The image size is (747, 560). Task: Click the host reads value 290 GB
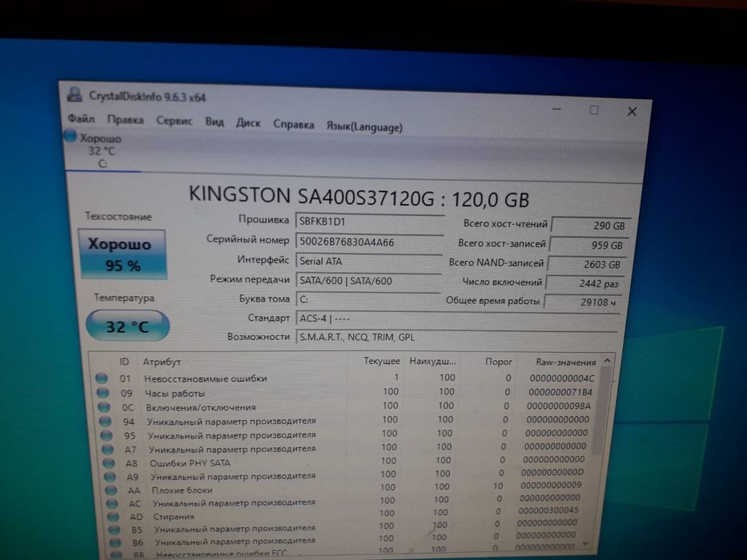point(591,226)
